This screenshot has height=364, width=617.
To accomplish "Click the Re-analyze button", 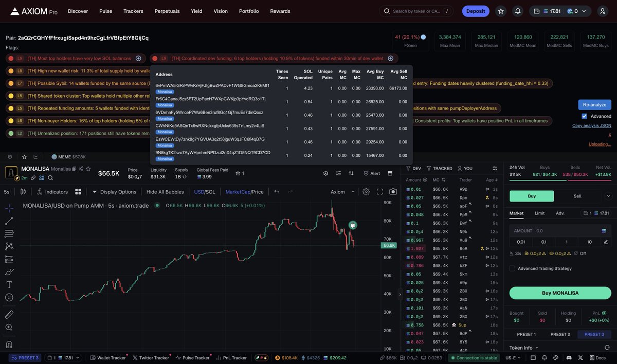I will click(594, 104).
